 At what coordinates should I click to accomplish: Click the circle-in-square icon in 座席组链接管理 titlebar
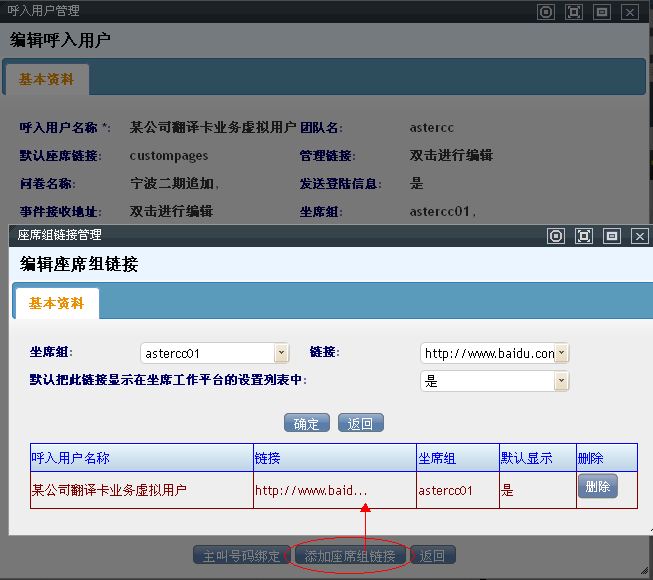pyautogui.click(x=557, y=236)
